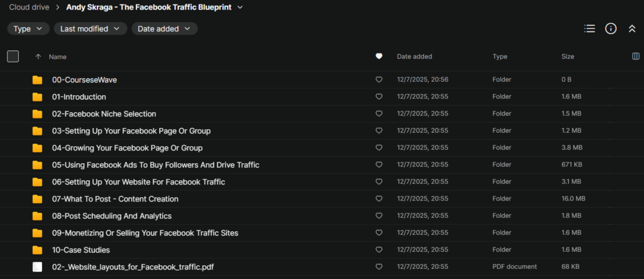Favourite 02-Facebook Niche Selection folder
The image size is (644, 279).
379,113
